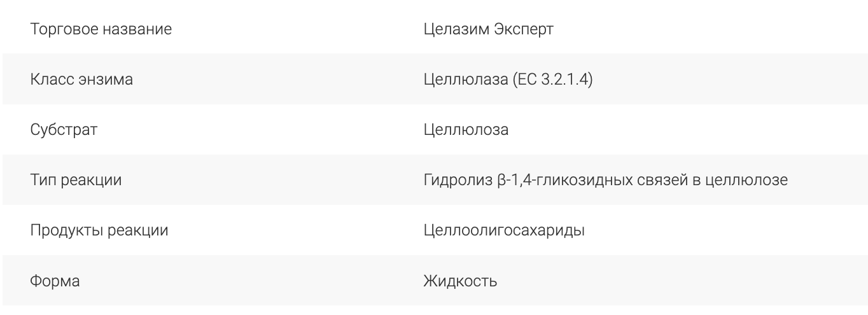The image size is (868, 315).
Task: Click the 'Форма' row label
Action: pyautogui.click(x=55, y=281)
